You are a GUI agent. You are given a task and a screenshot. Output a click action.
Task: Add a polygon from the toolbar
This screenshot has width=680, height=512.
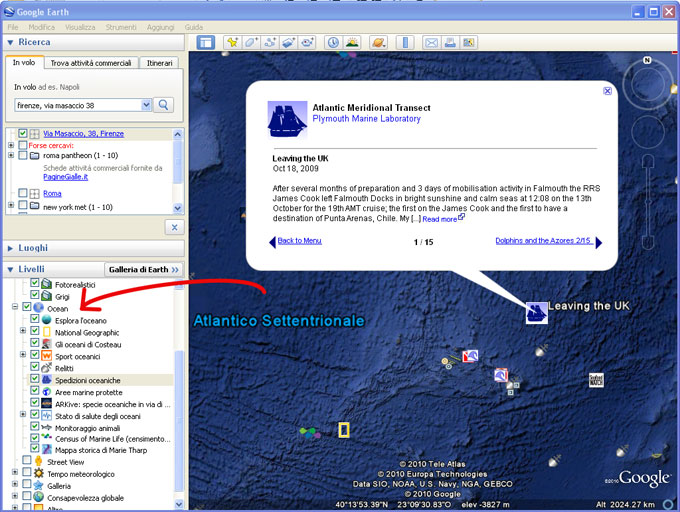tap(251, 42)
